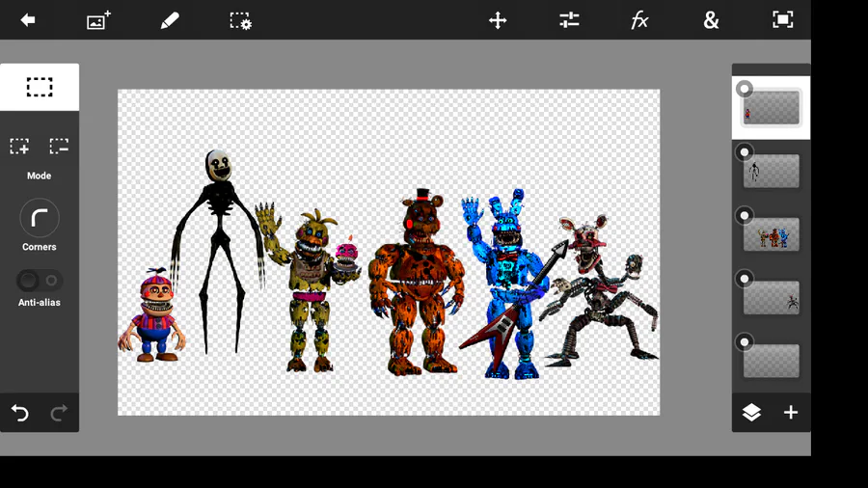Open the add image icon
This screenshot has width=868, height=488.
(x=98, y=20)
